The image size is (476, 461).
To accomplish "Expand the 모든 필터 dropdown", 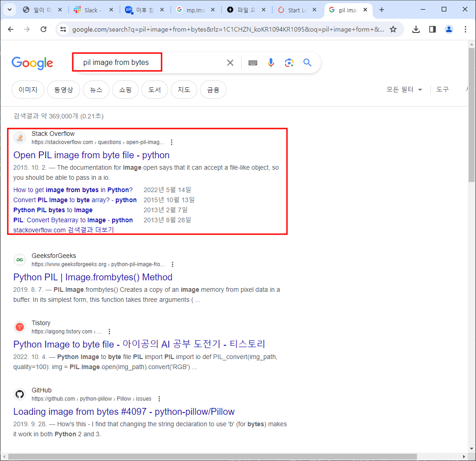I will (404, 90).
